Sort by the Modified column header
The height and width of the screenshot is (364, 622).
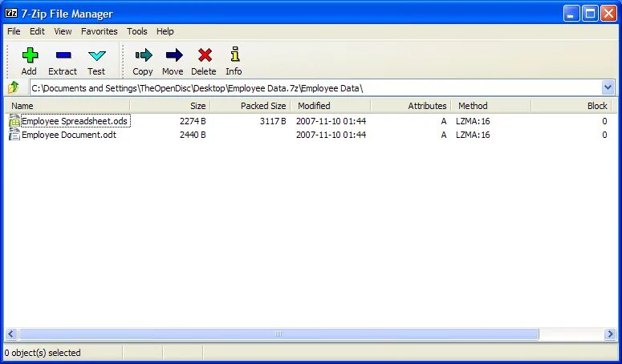[x=331, y=106]
